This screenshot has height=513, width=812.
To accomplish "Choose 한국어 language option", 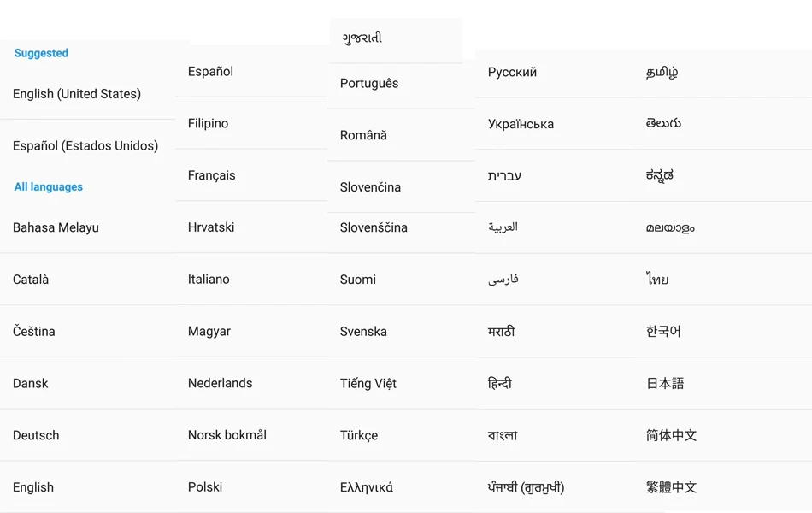I will 663,331.
